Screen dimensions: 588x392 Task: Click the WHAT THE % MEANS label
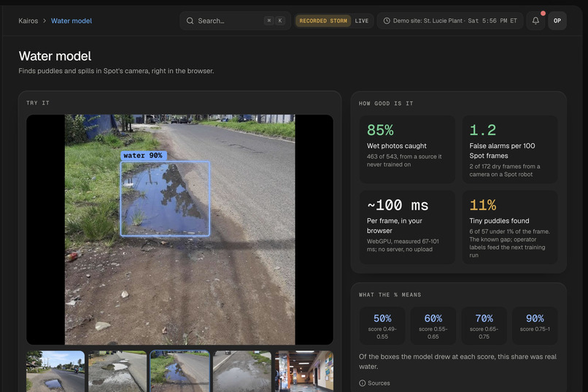coord(390,295)
